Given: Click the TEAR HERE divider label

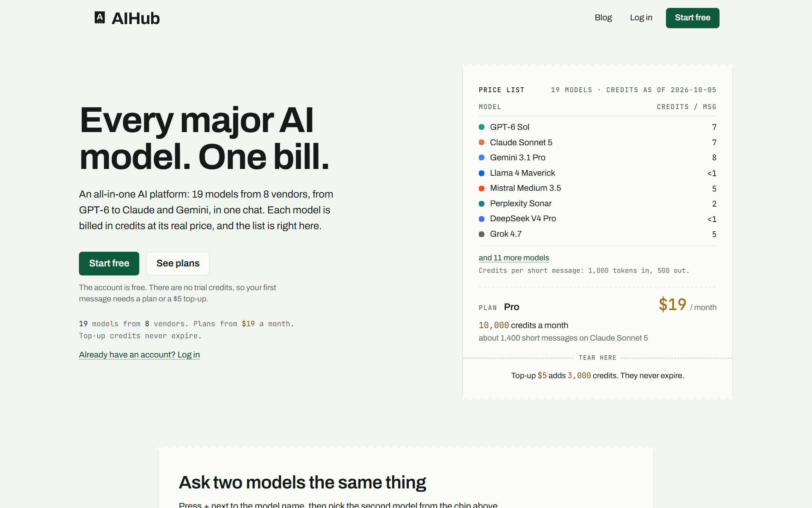Looking at the screenshot, I should [x=597, y=358].
